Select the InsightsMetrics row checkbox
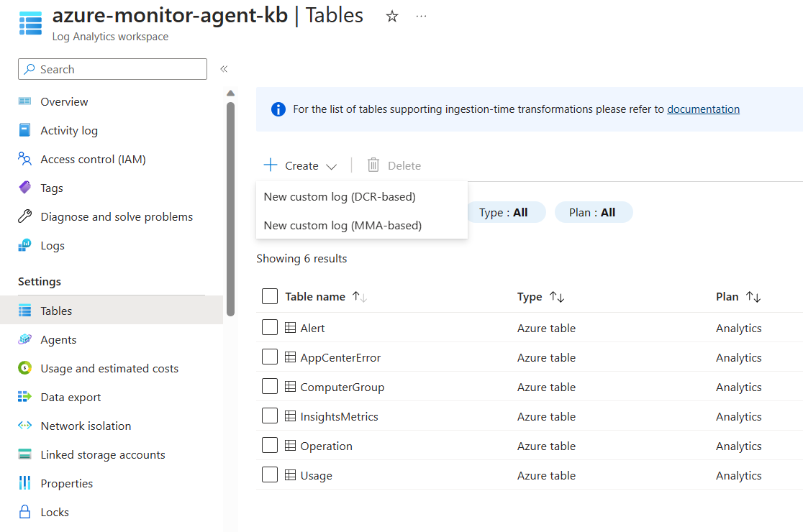803x532 pixels. 269,416
